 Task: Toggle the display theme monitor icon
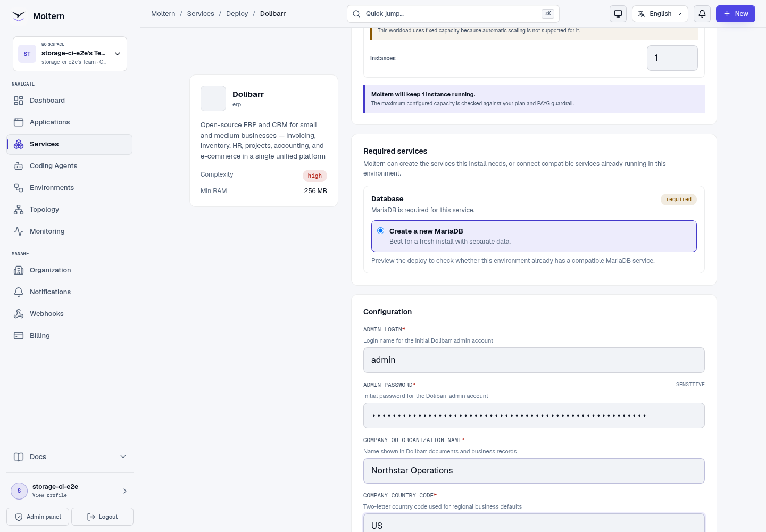click(618, 14)
